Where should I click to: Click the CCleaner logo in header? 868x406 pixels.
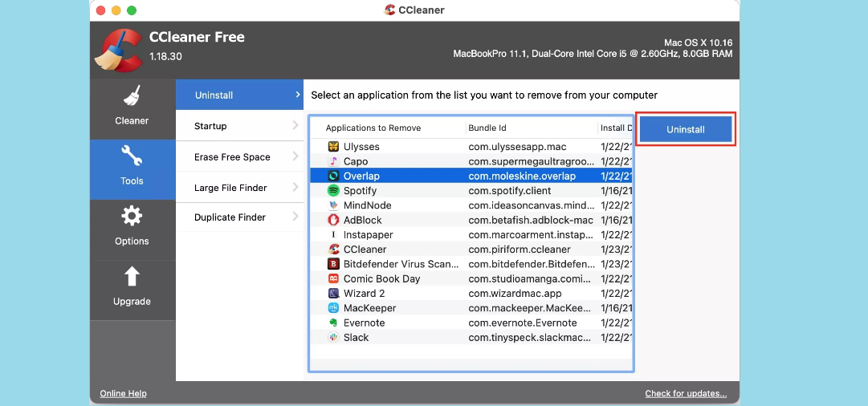point(118,51)
